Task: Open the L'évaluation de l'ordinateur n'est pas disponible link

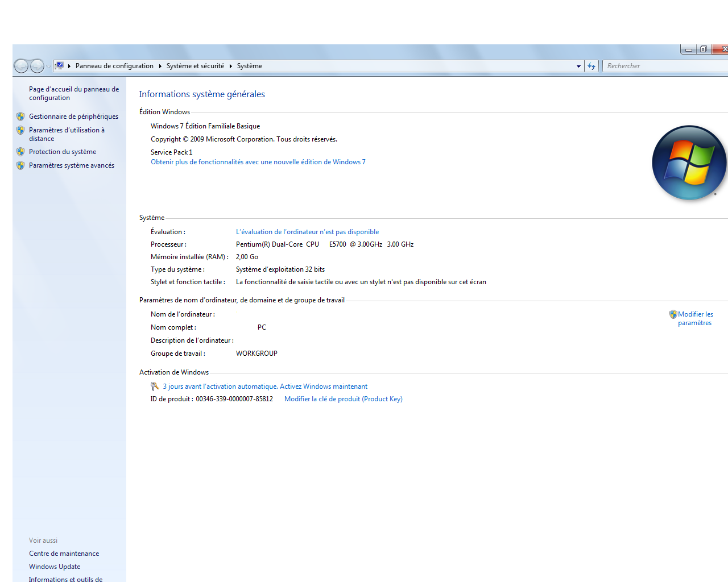Action: click(x=307, y=232)
